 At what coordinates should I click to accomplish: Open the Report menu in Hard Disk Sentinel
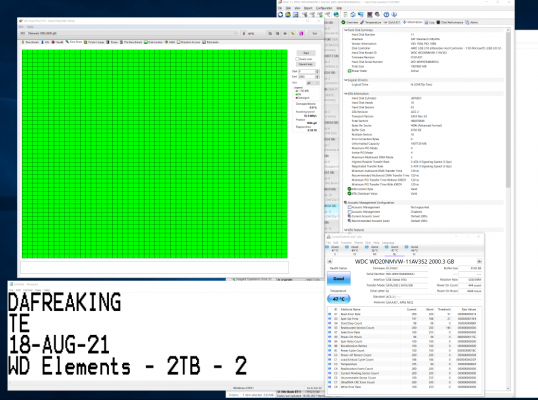(x=308, y=8)
